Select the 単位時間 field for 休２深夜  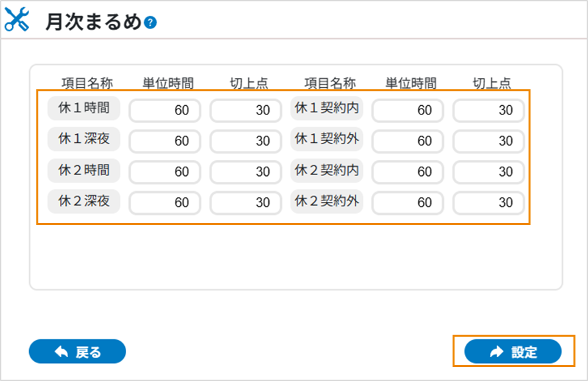tap(164, 202)
